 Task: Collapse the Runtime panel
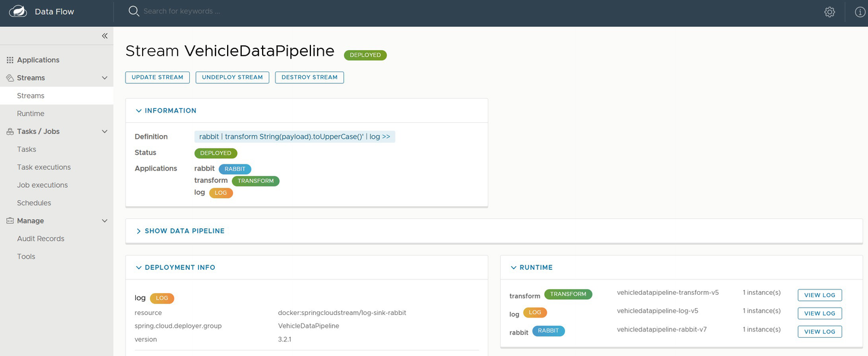514,267
